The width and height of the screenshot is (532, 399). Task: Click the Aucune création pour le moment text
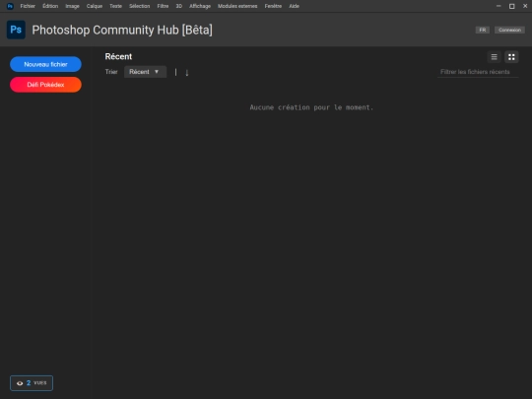(x=311, y=107)
